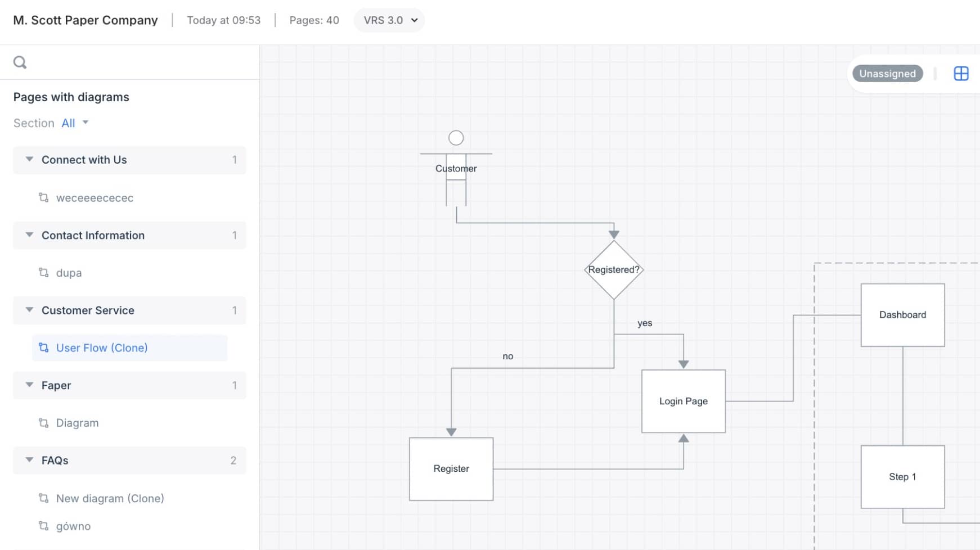Click the diagram icon beside User Flow (Clone)
The image size is (980, 550).
[43, 348]
